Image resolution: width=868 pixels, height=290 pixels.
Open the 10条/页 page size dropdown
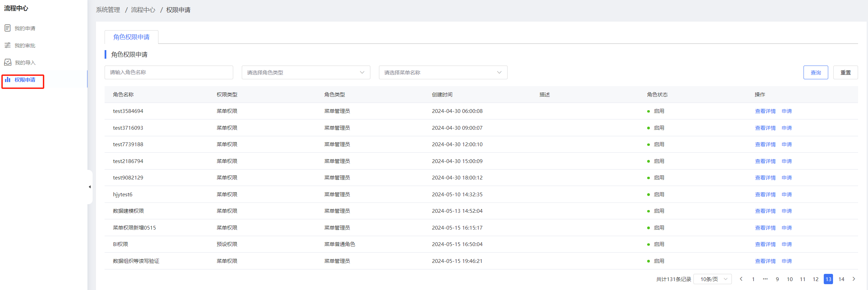pyautogui.click(x=713, y=279)
